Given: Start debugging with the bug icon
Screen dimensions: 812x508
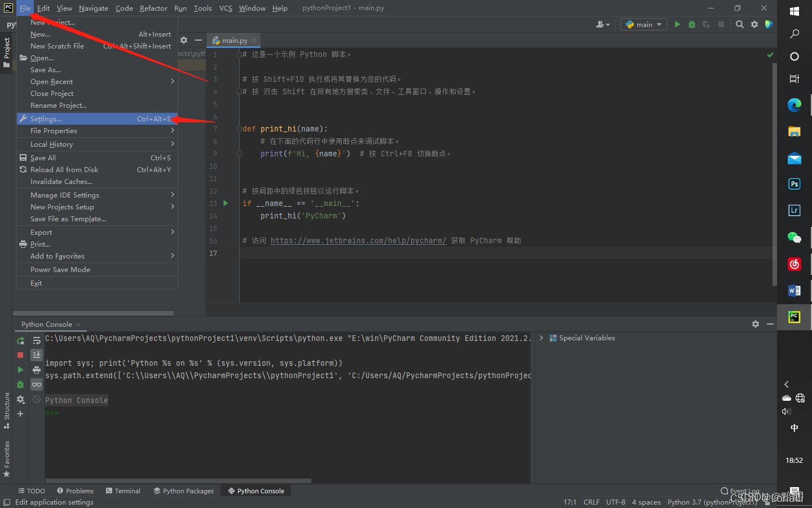Looking at the screenshot, I should click(692, 24).
